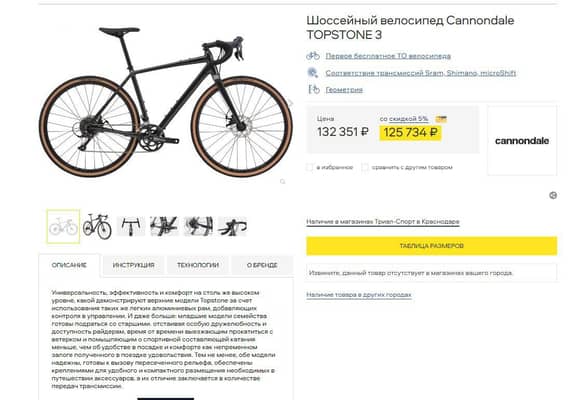Image resolution: width=569 pixels, height=400 pixels.
Task: Click the gear icon next to transmission compatibility
Action: 312,73
